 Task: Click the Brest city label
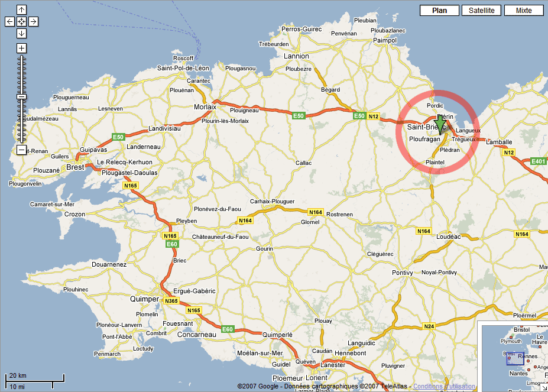pos(75,167)
